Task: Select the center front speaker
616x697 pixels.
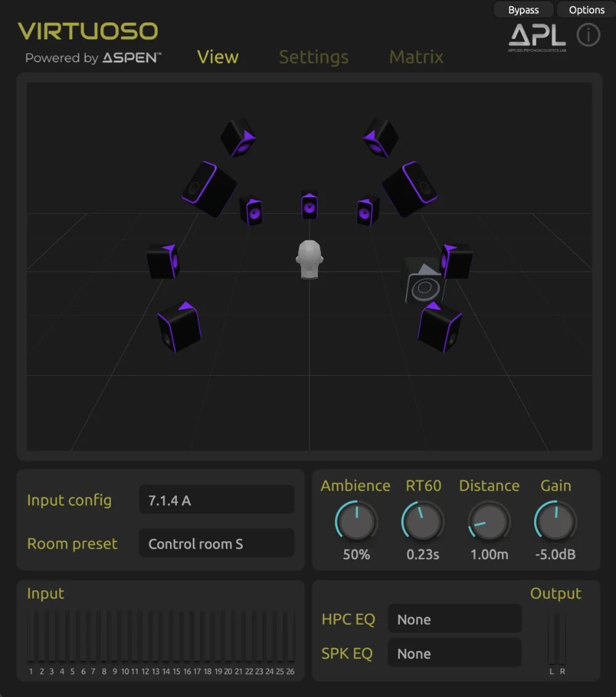Action: click(309, 206)
